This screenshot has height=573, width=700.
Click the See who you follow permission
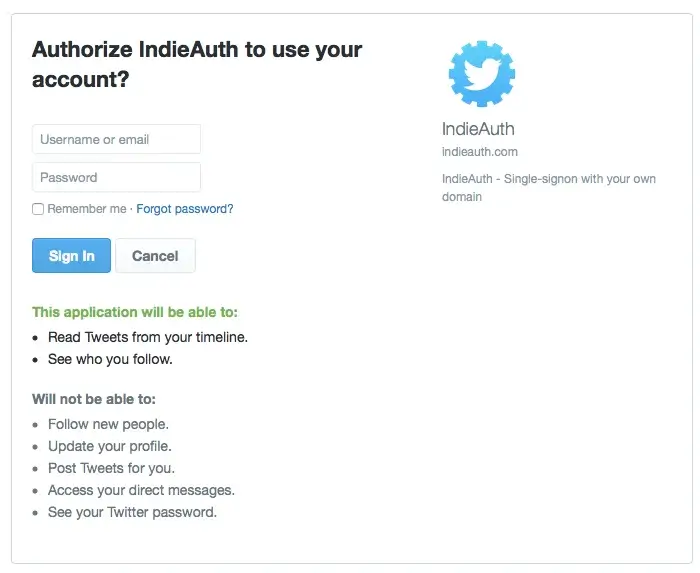pos(110,359)
